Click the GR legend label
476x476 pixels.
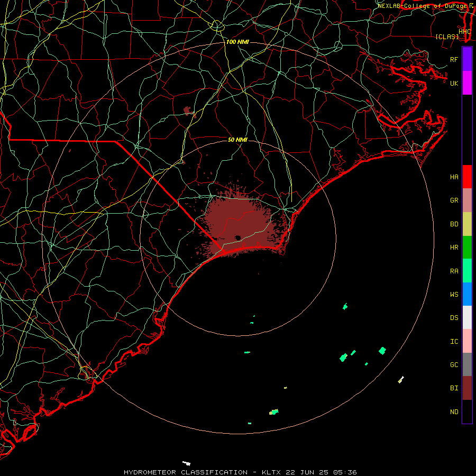coord(454,200)
